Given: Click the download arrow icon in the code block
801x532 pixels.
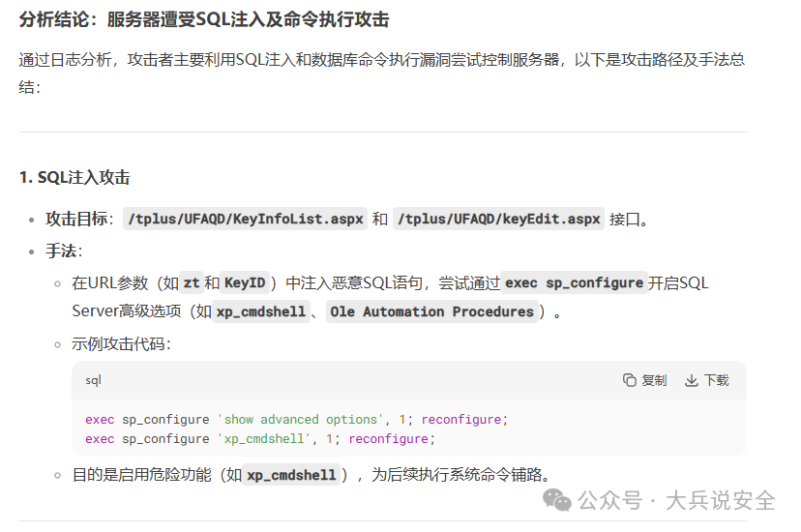Looking at the screenshot, I should click(x=692, y=380).
